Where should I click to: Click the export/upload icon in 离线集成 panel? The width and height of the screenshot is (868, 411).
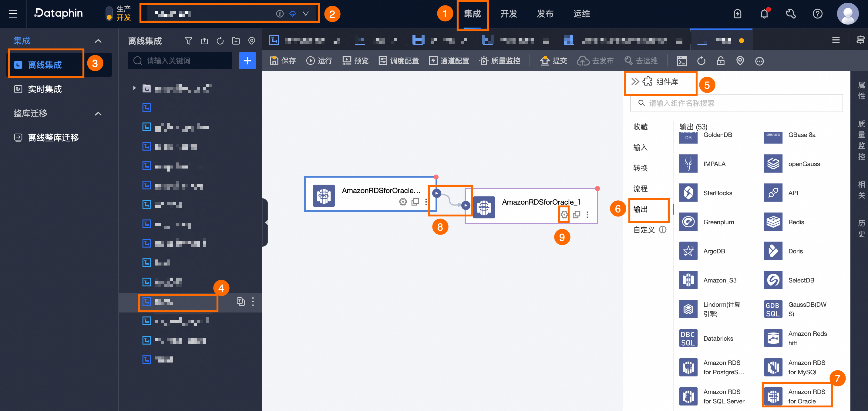(x=204, y=41)
